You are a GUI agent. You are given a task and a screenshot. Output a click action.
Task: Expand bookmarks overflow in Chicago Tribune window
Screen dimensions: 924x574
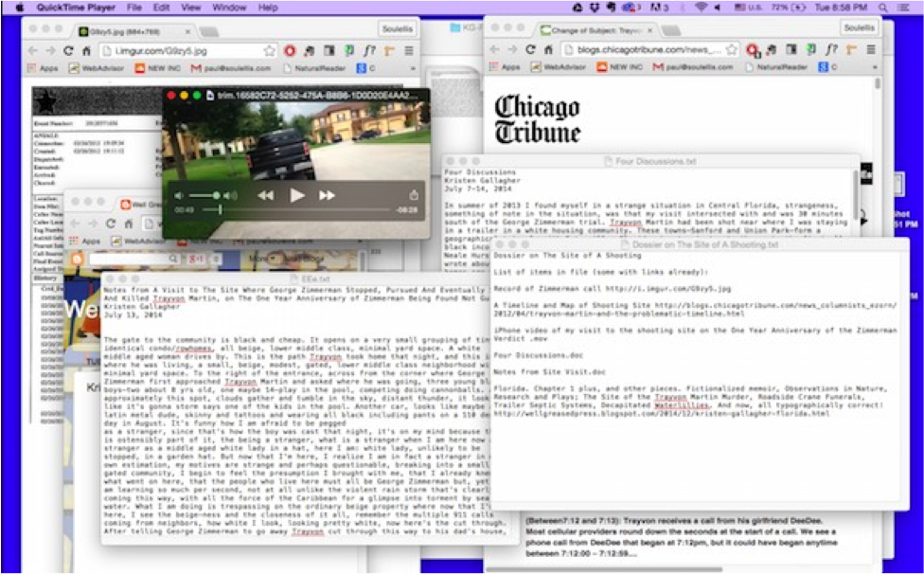tap(875, 67)
